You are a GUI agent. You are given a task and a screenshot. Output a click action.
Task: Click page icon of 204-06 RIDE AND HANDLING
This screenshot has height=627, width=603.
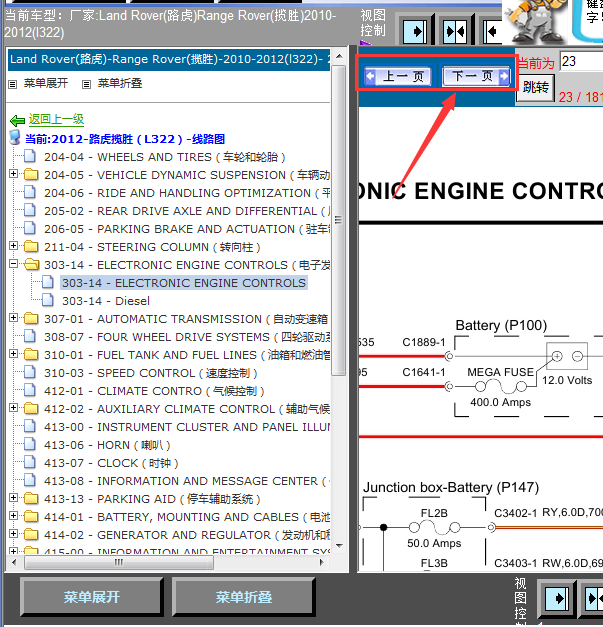(30, 192)
